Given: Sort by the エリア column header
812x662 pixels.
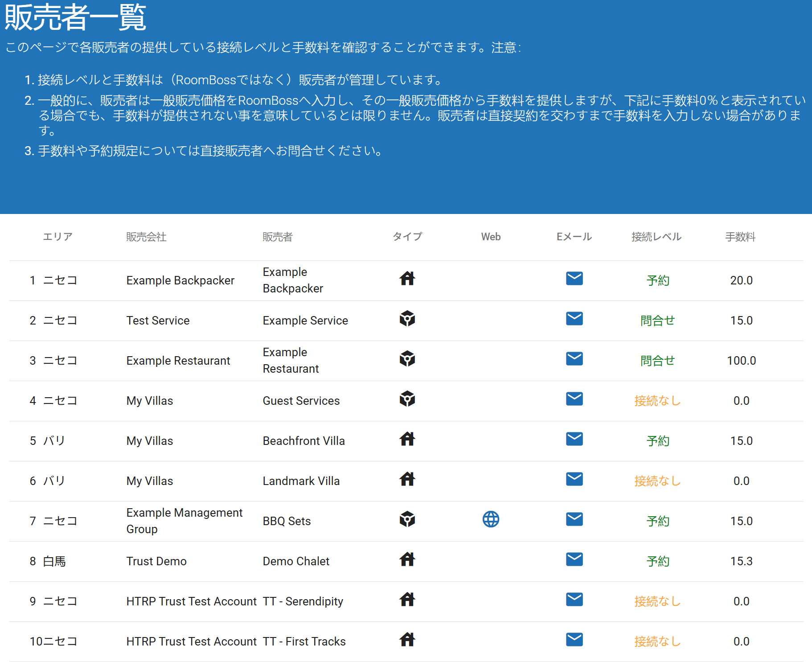Looking at the screenshot, I should tap(57, 237).
